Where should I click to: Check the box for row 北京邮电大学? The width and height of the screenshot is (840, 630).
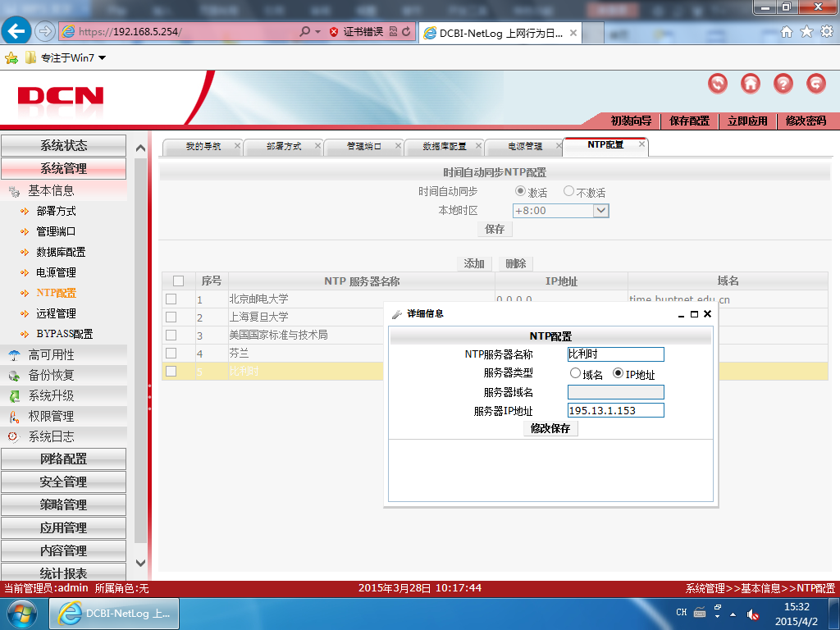171,299
